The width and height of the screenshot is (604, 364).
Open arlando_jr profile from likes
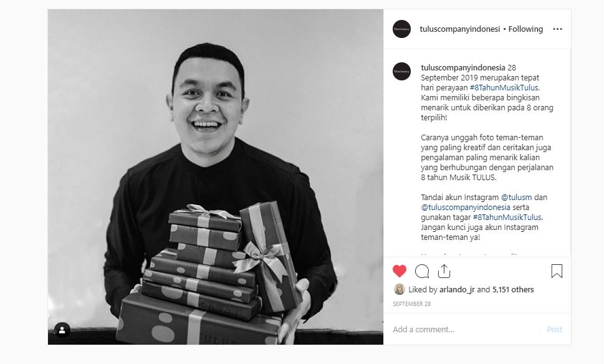[457, 290]
